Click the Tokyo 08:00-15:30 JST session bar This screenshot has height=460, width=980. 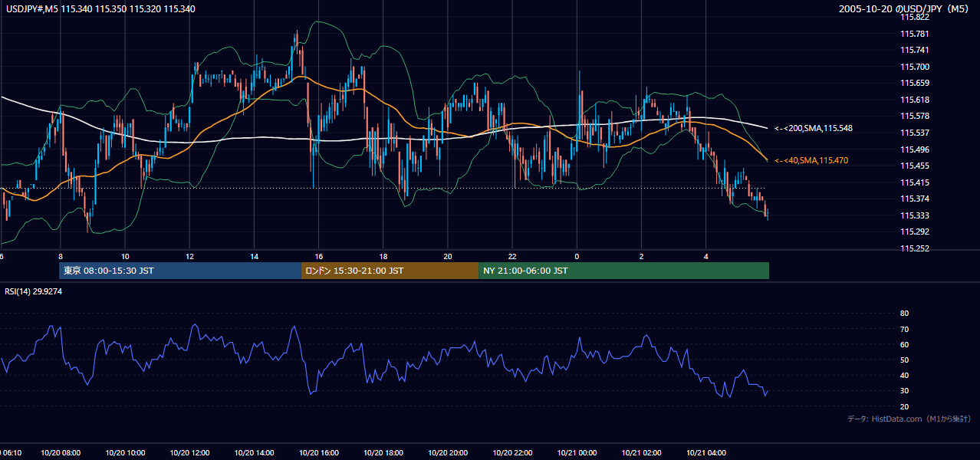(180, 271)
